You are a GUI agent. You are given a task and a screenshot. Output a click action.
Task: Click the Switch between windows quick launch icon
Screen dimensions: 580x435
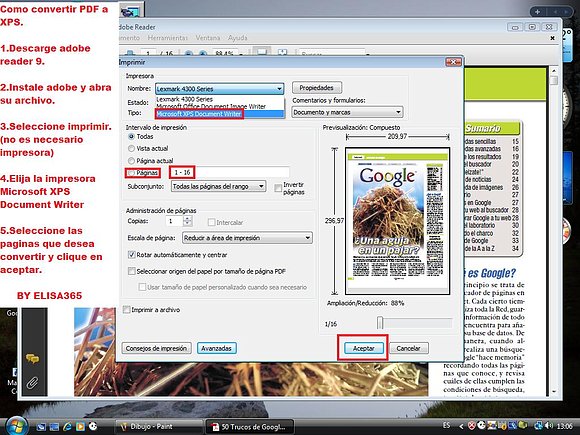tap(54, 426)
